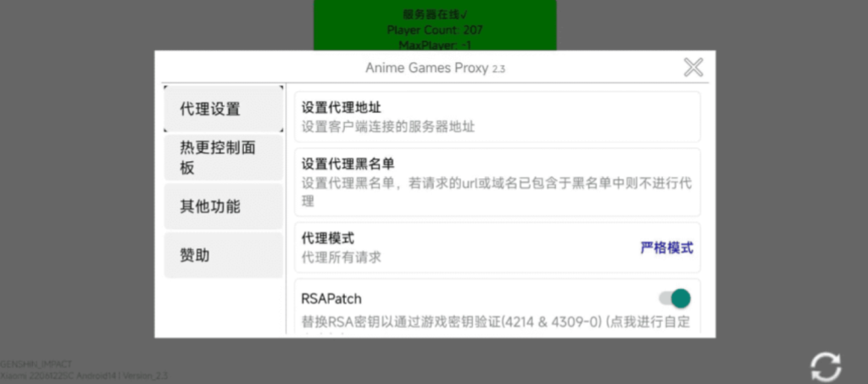Viewport: 868px width, 384px height.
Task: Click the 代理所有请求 mode description
Action: coord(342,257)
